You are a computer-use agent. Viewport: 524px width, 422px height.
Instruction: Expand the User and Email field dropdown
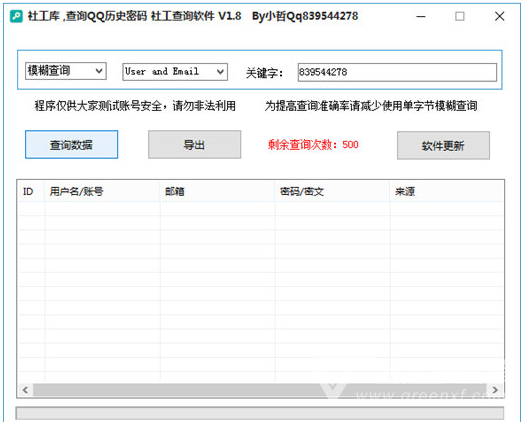coord(175,72)
